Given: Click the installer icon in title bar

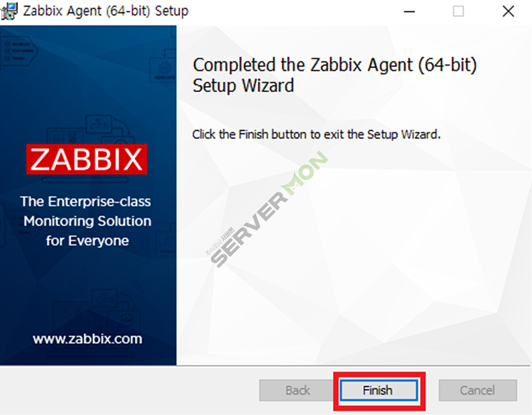Looking at the screenshot, I should point(9,11).
